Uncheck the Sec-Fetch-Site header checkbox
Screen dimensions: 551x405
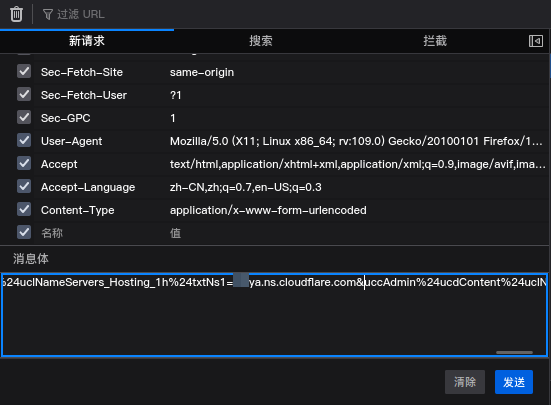click(x=24, y=71)
